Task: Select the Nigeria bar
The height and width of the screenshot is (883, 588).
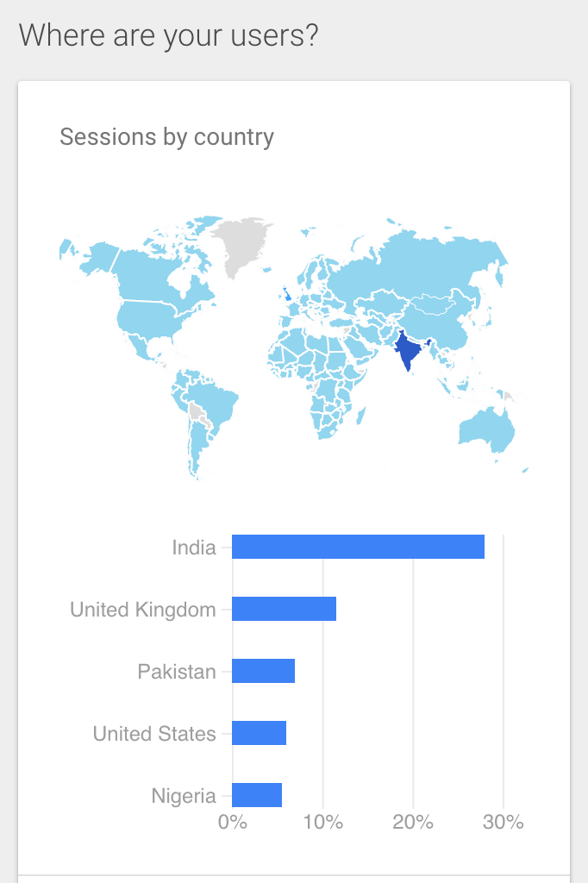Action: 257,794
